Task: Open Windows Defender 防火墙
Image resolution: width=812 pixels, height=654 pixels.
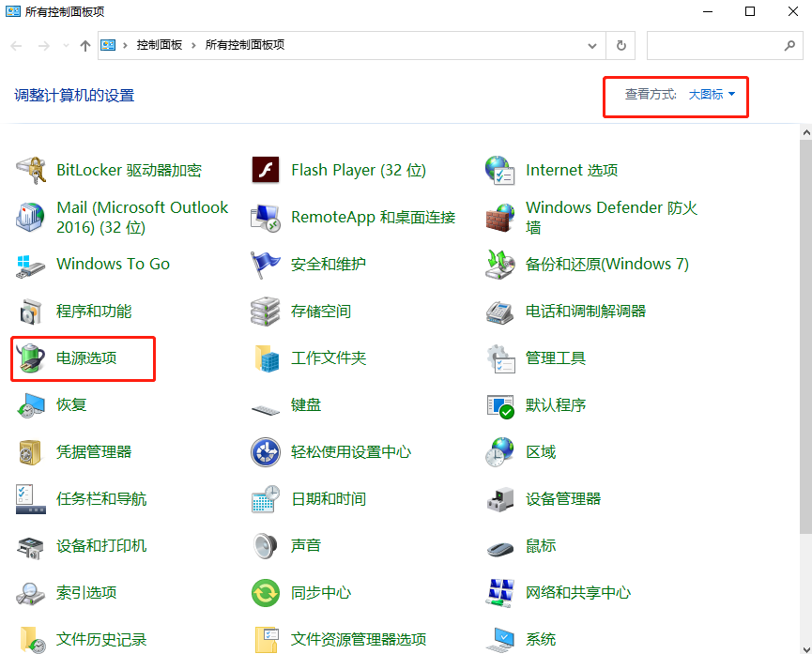Action: [608, 217]
